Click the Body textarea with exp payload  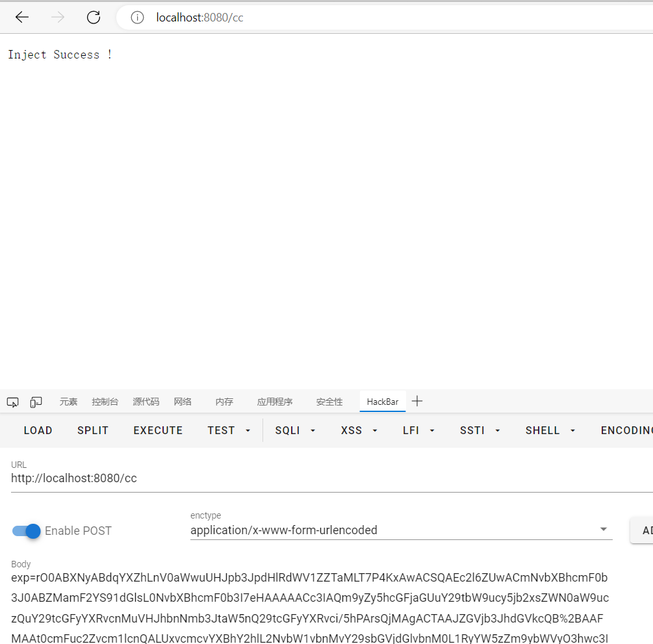(x=311, y=608)
